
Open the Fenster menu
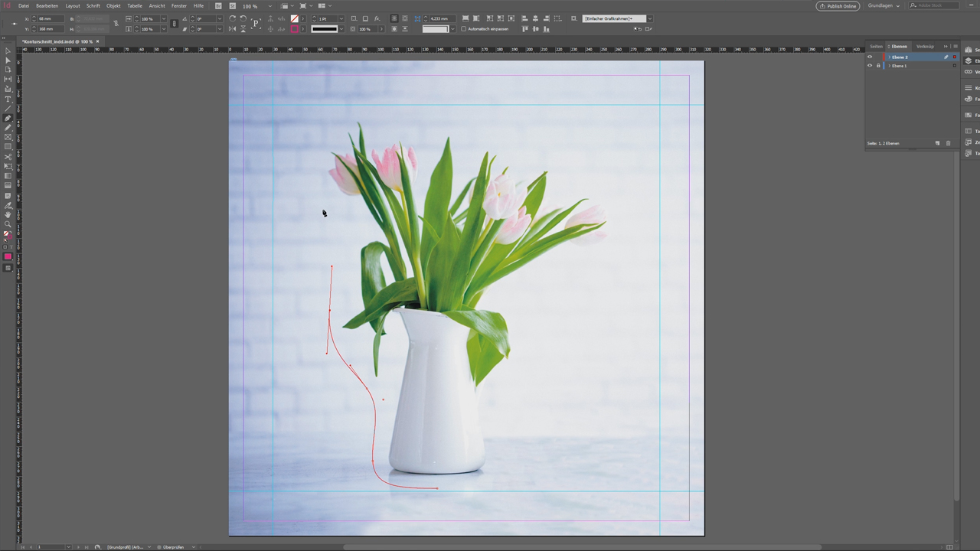(179, 5)
